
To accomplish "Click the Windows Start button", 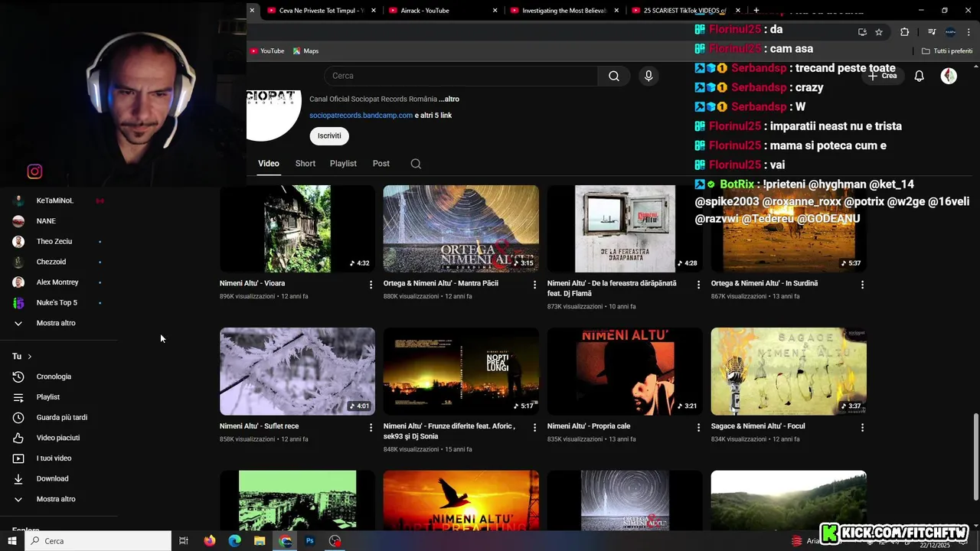I will click(x=12, y=541).
